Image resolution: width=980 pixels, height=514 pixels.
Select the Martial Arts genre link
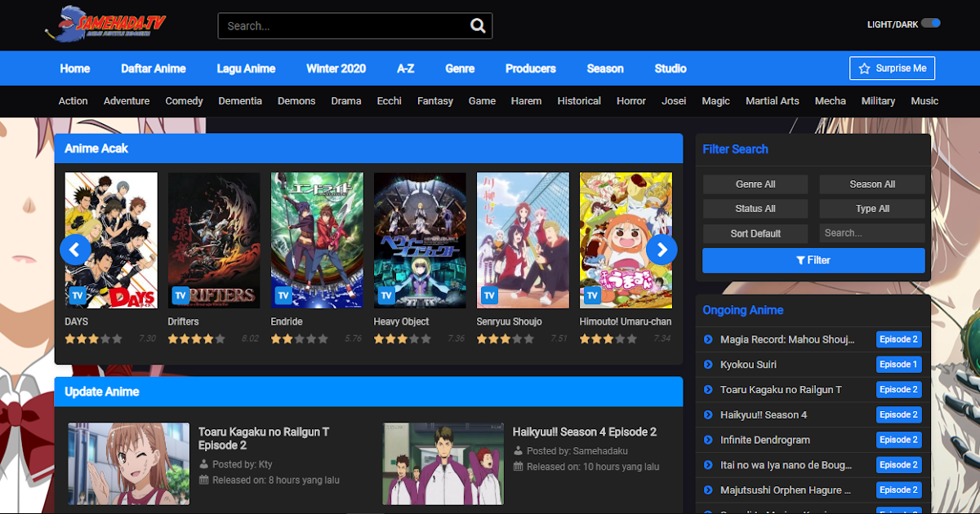[773, 101]
